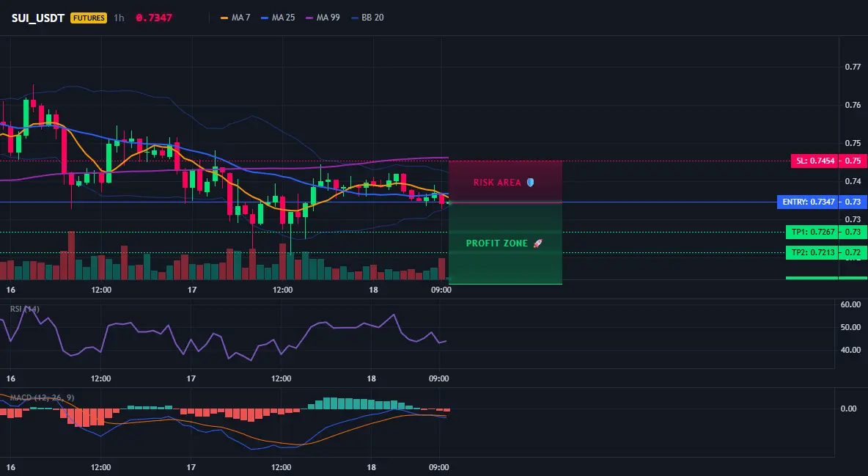Click the MACD (12, 26, 9) indicator label
Viewport: 868px width, 476px height.
42,398
